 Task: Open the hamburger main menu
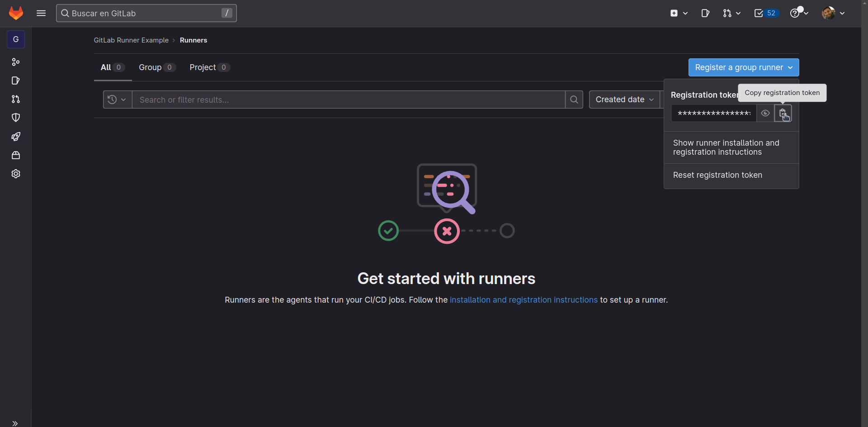point(41,13)
